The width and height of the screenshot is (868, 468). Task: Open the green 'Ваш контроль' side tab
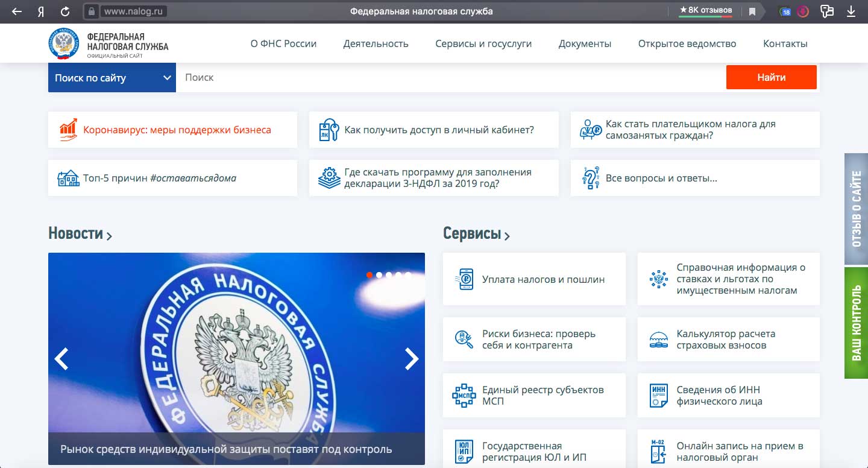tap(856, 323)
